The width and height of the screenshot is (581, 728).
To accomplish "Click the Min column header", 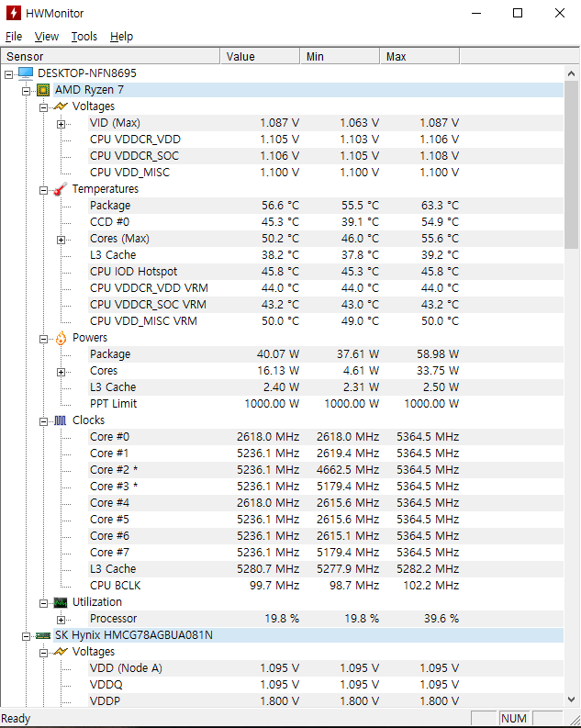I will click(341, 56).
